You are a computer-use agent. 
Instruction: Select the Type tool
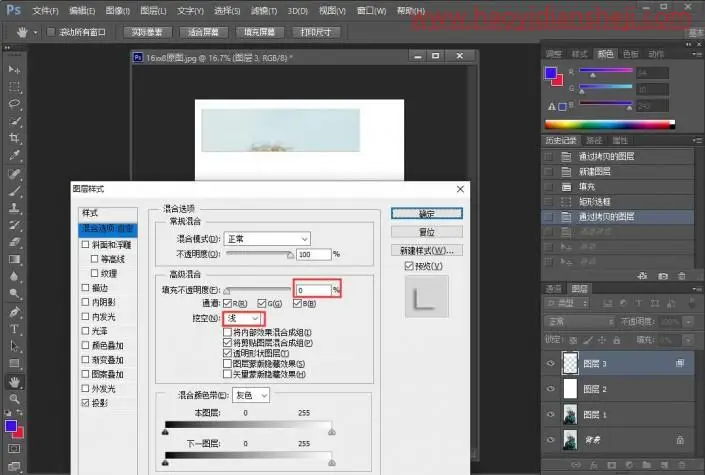[x=14, y=329]
